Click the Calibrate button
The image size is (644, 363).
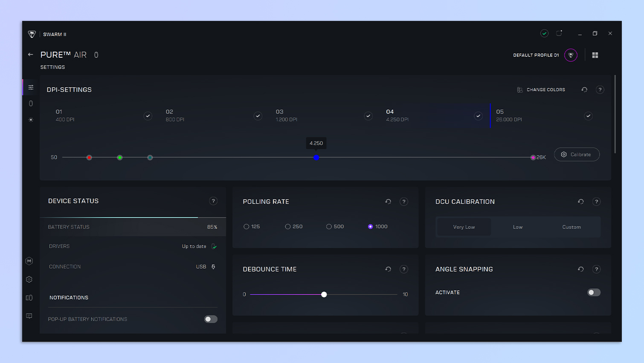click(x=577, y=155)
